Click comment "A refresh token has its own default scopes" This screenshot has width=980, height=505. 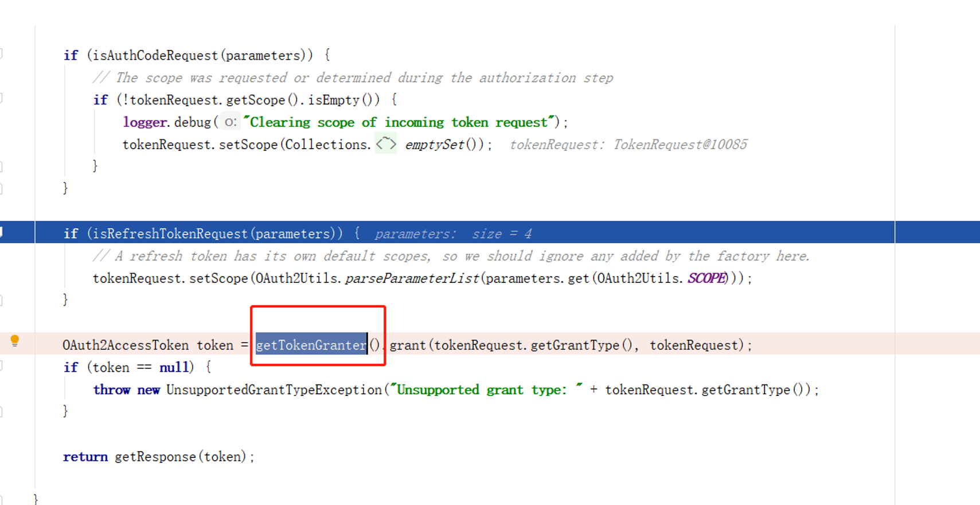(x=272, y=256)
